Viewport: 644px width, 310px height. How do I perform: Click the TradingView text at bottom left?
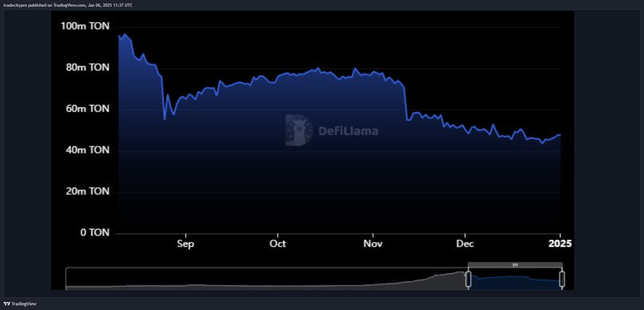24,304
